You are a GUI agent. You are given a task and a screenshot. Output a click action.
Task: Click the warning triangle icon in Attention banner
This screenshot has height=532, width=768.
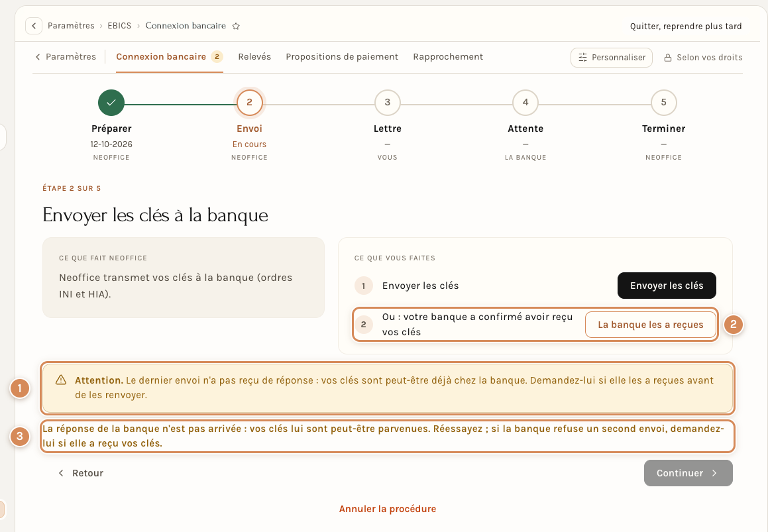61,380
